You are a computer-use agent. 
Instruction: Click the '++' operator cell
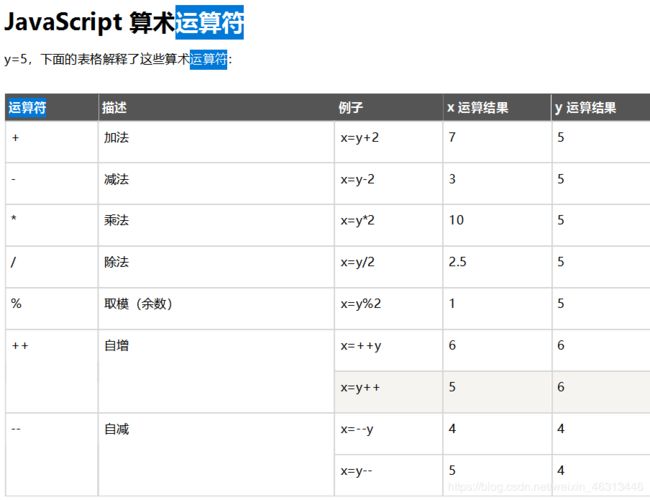pyautogui.click(x=52, y=371)
